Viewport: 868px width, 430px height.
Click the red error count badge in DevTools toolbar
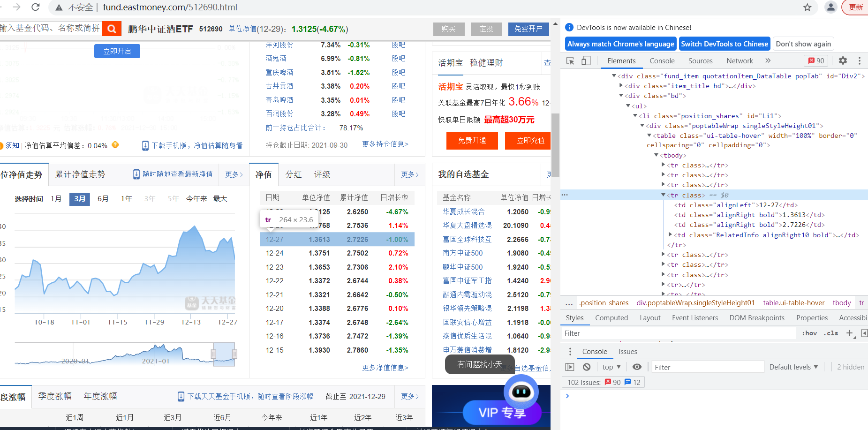(x=816, y=60)
